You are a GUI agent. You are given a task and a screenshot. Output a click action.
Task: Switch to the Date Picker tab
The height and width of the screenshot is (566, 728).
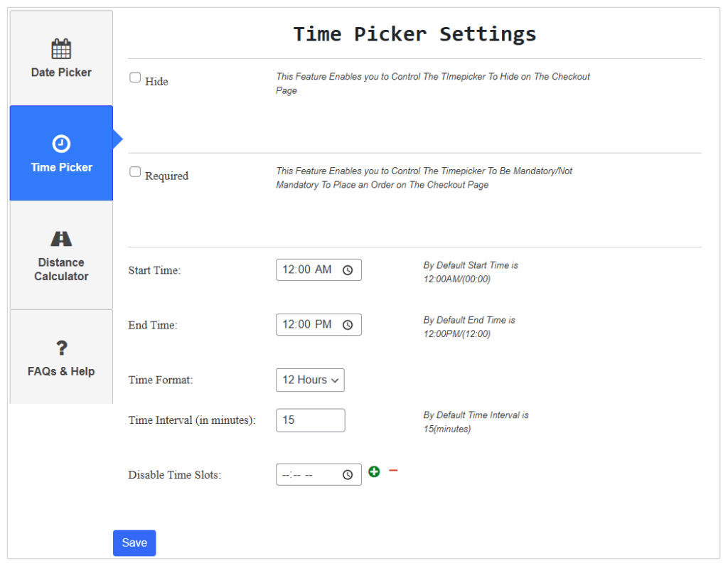tap(60, 57)
